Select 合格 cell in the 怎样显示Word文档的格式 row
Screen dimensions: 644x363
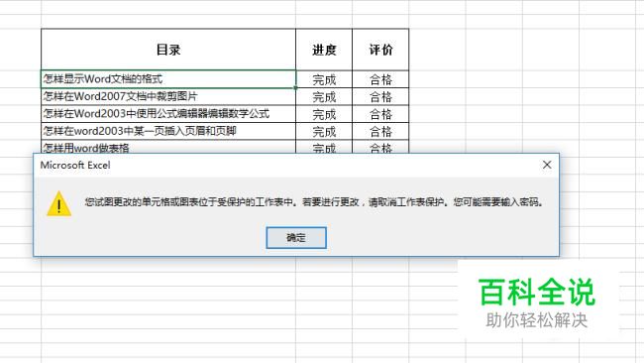coord(380,79)
